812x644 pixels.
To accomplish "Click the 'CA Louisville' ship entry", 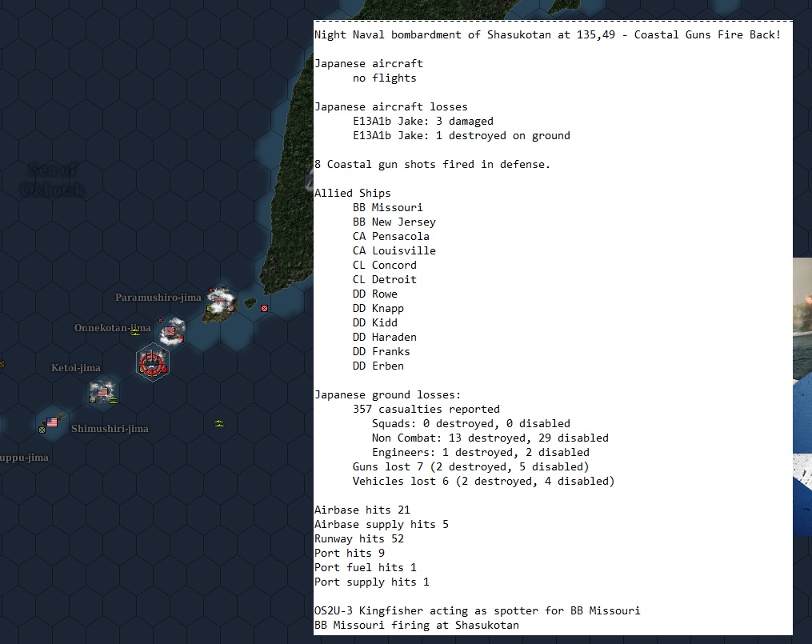I will (x=394, y=251).
